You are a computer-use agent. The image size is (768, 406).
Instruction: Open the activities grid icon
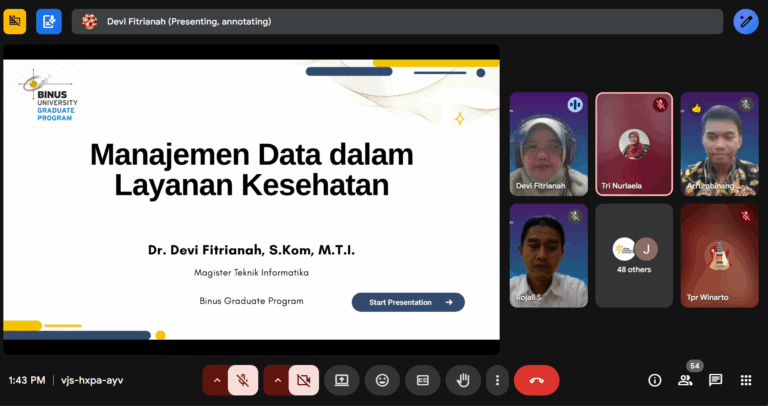[x=745, y=381]
